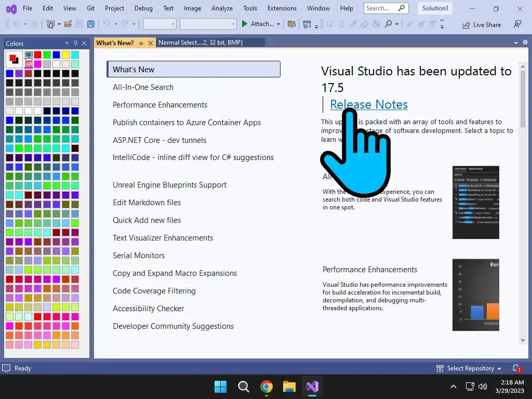Click the window layout icon after Find in Files

(x=307, y=24)
